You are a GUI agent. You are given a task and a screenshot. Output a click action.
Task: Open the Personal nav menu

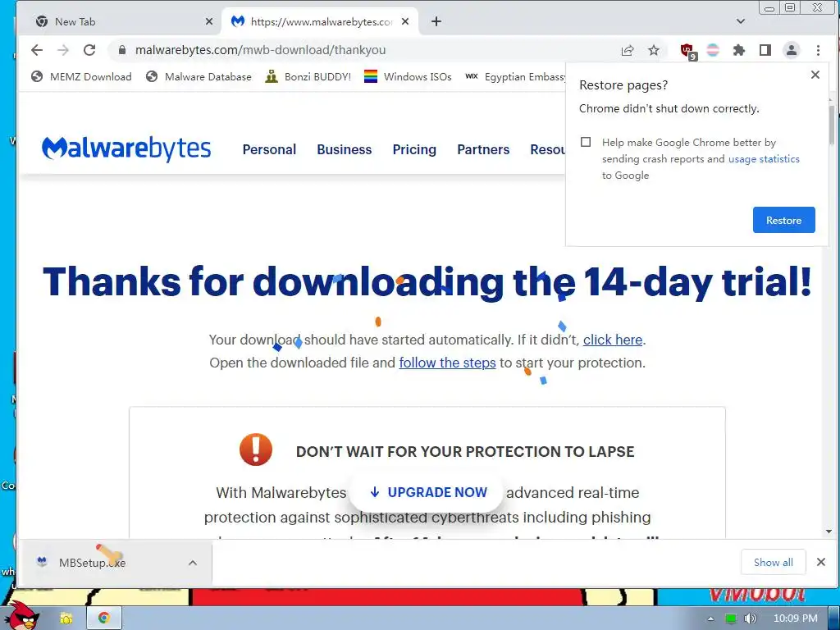[x=269, y=149]
